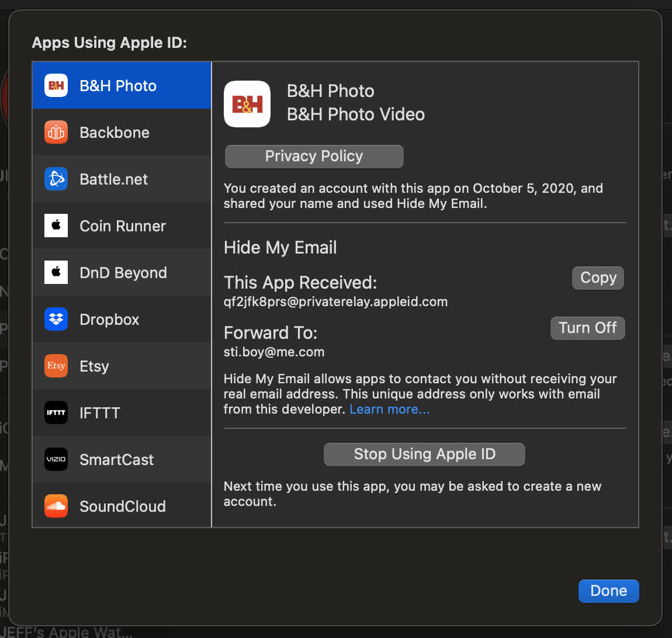
Task: Click the SoundCloud app icon
Action: [x=56, y=505]
